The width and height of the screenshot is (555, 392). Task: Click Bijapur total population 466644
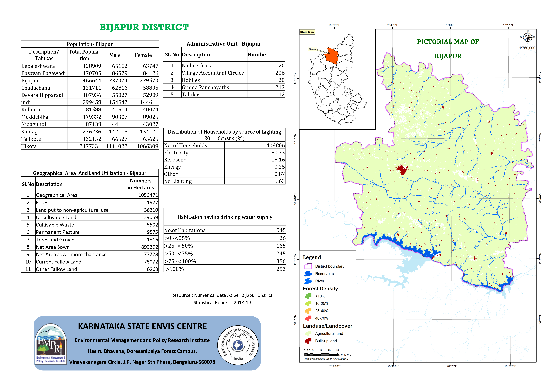[92, 80]
